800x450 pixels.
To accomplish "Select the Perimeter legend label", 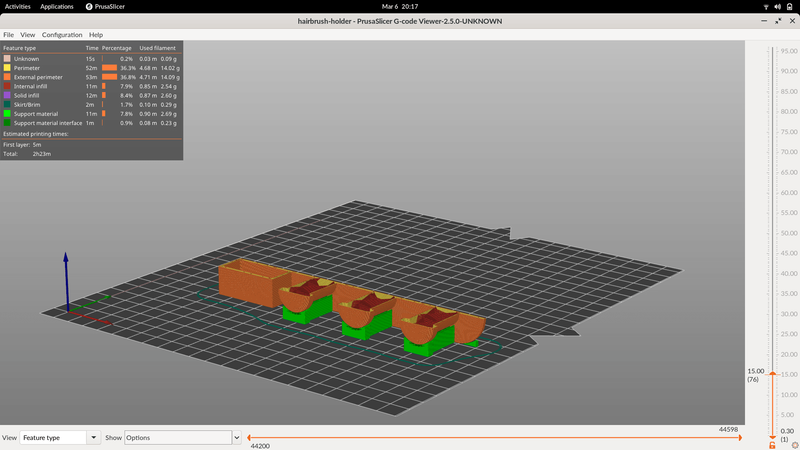I will [27, 68].
